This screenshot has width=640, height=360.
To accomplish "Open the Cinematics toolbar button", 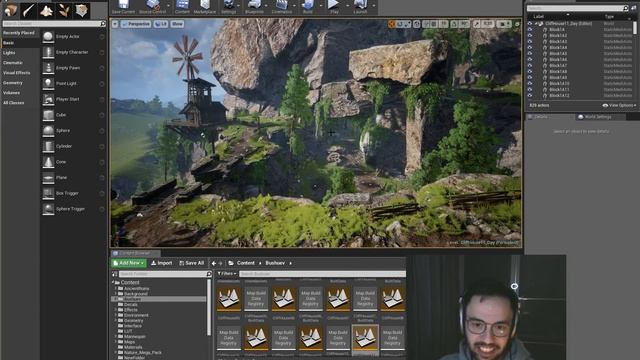I will (282, 7).
